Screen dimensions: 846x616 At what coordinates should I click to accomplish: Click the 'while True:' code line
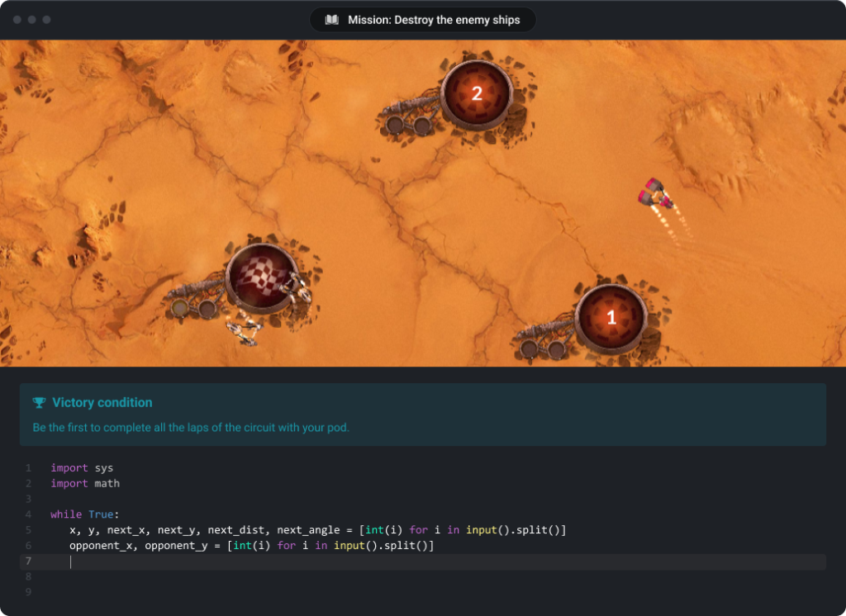[85, 514]
